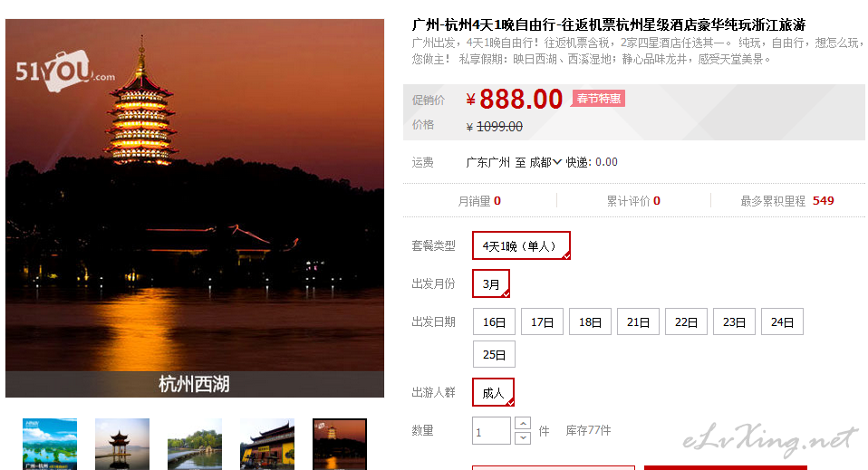
Task: Decrease quantity with the down arrow
Action: [523, 438]
